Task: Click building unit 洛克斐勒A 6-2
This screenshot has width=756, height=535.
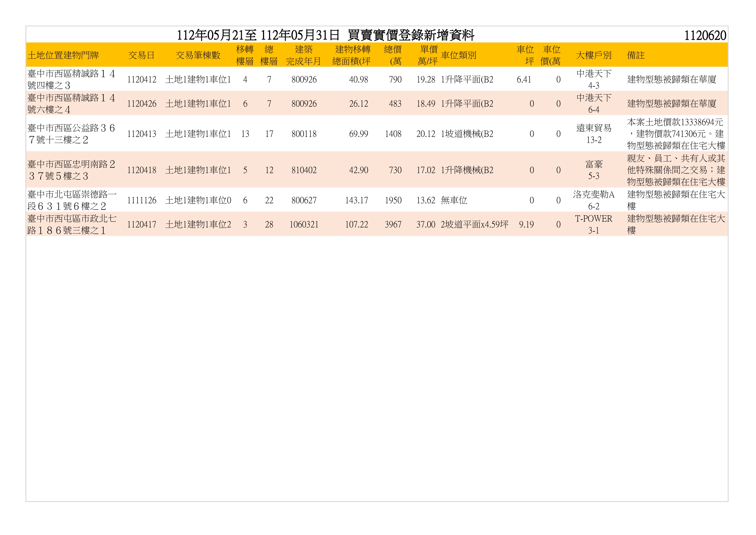Action: (594, 200)
